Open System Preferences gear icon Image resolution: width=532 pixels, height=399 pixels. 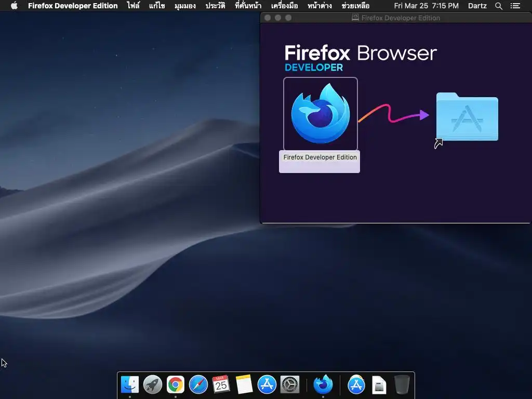tap(290, 384)
